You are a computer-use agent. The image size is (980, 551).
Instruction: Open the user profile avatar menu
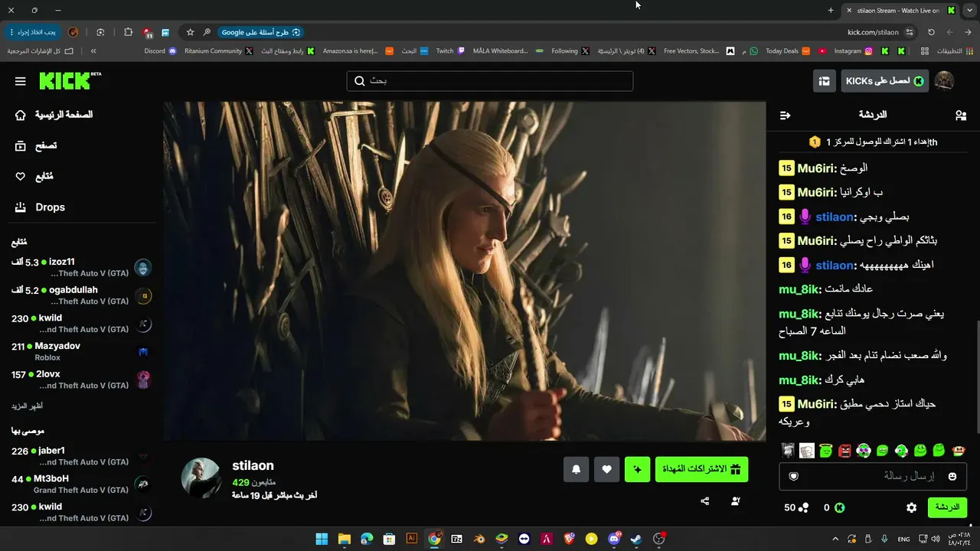coord(945,81)
